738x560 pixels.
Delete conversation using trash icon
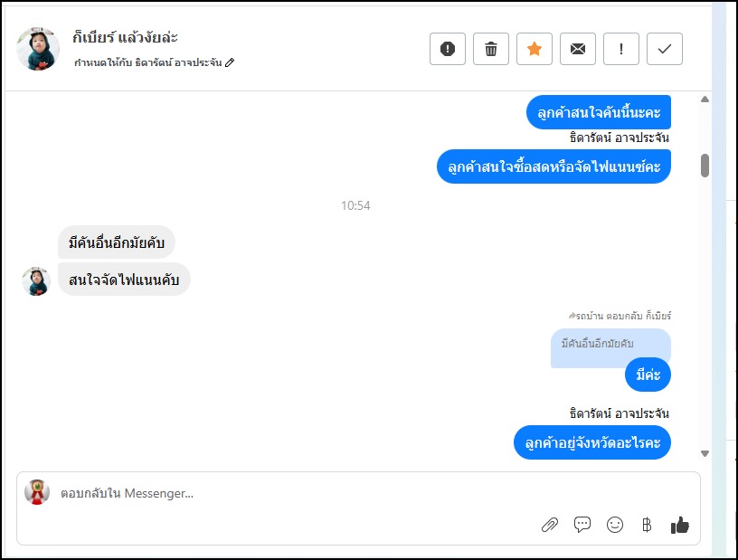point(491,49)
